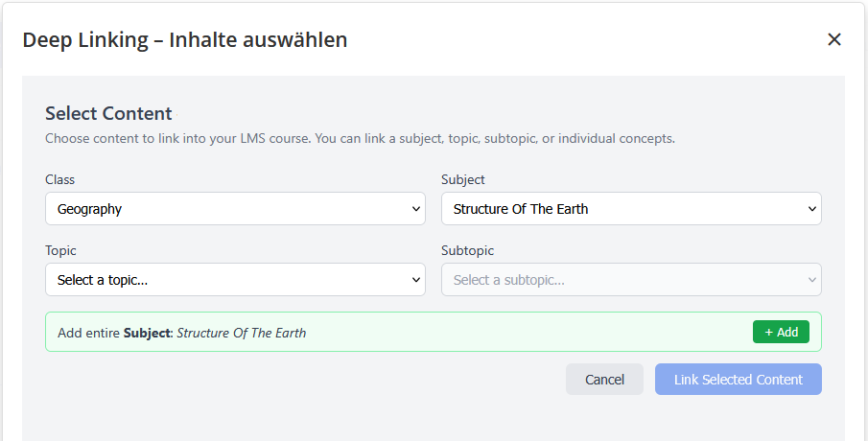Open the Class dropdown showing Geography
This screenshot has width=868, height=441.
[x=235, y=209]
